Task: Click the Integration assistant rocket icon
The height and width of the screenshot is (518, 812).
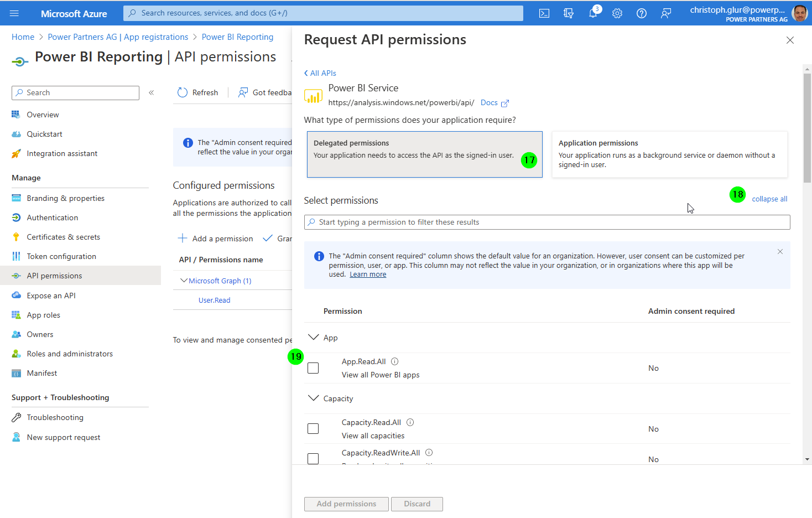Action: coord(16,153)
